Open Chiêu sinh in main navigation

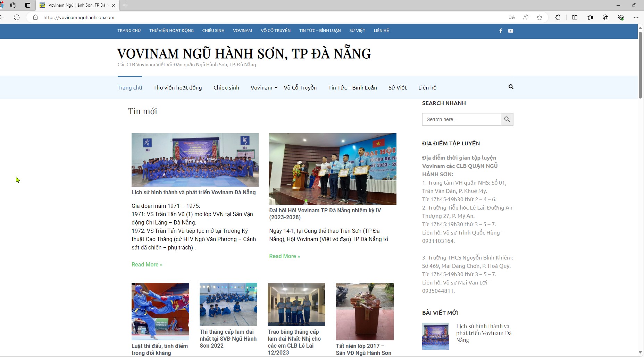click(x=226, y=87)
